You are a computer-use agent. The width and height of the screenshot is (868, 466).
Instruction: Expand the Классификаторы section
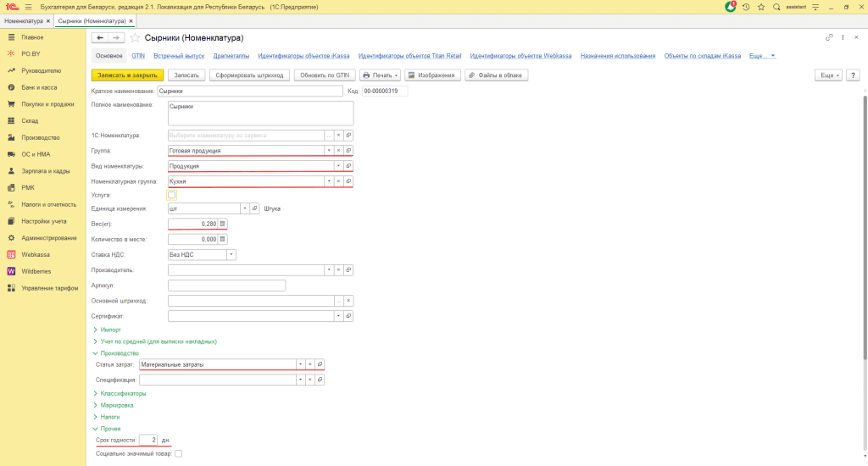point(123,393)
